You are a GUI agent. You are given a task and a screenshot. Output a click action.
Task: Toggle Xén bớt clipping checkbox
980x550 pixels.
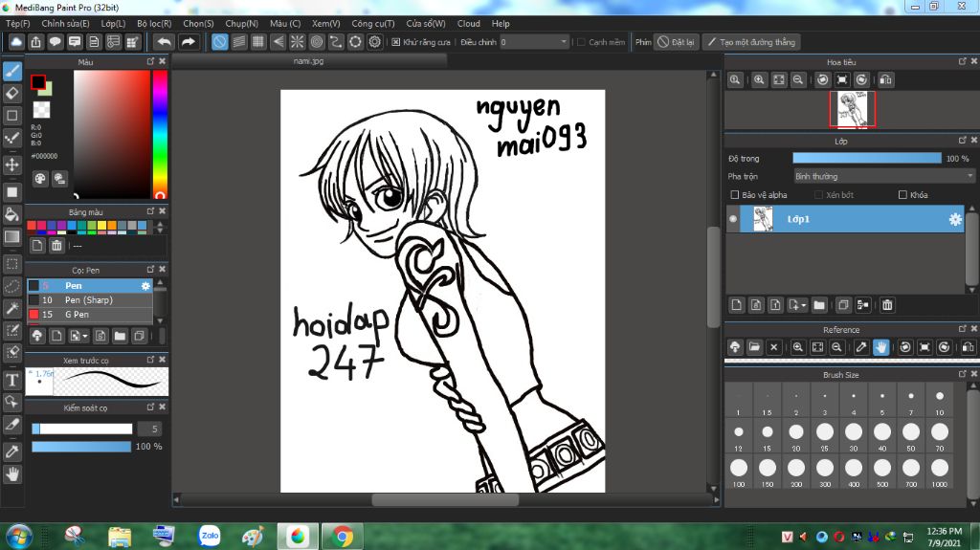[x=819, y=195]
